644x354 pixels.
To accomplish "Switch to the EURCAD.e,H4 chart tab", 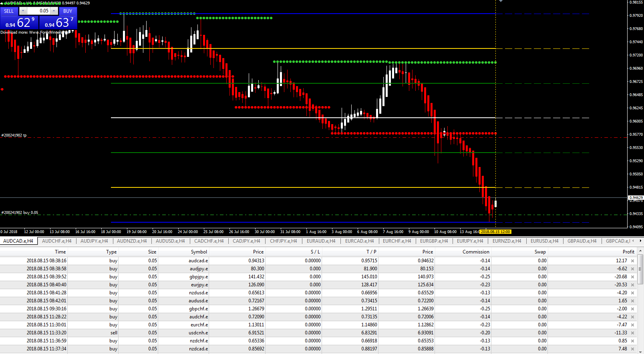I will tap(359, 241).
